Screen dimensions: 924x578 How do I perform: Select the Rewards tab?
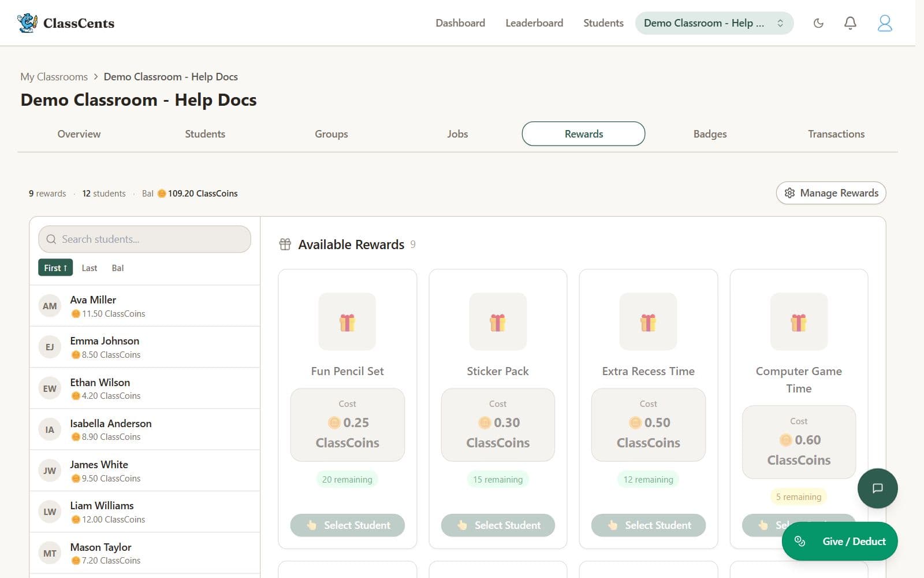[583, 134]
